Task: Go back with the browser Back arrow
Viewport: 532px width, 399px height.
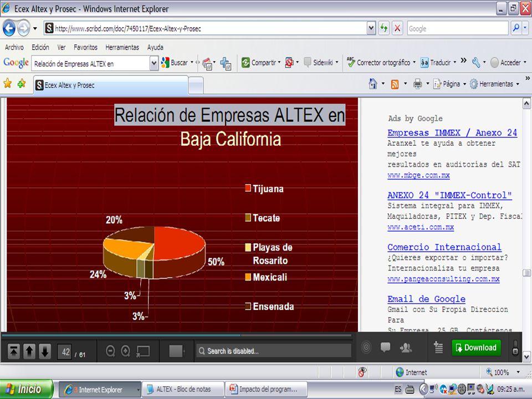Action: tap(9, 28)
